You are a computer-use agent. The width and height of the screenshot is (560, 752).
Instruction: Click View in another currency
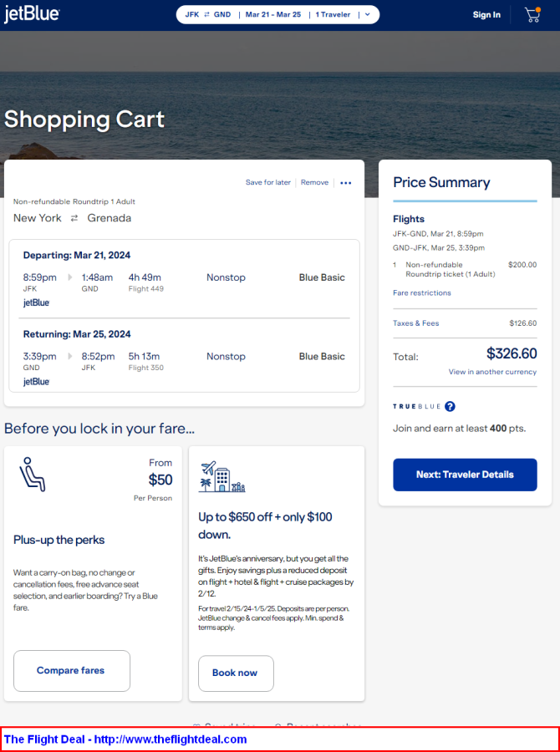[x=492, y=373]
